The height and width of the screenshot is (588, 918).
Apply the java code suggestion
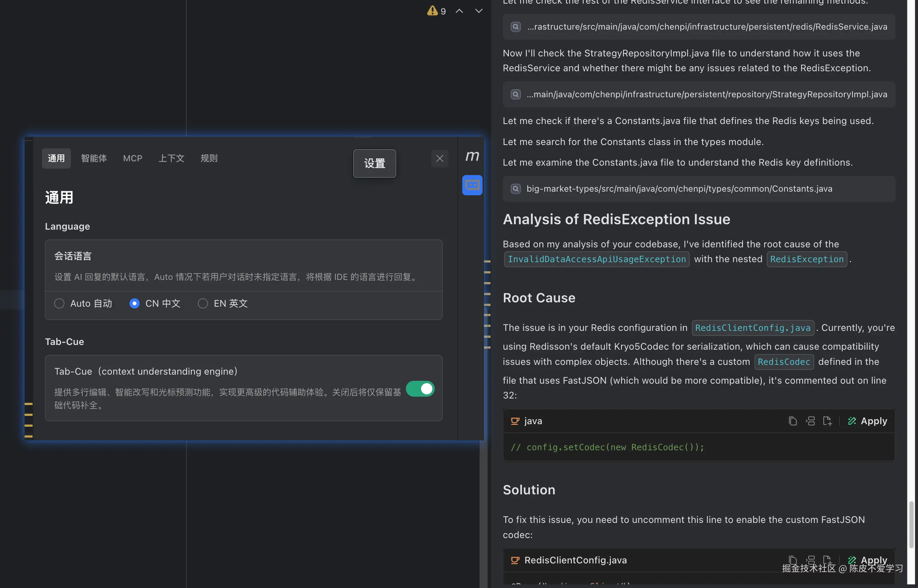tap(868, 421)
